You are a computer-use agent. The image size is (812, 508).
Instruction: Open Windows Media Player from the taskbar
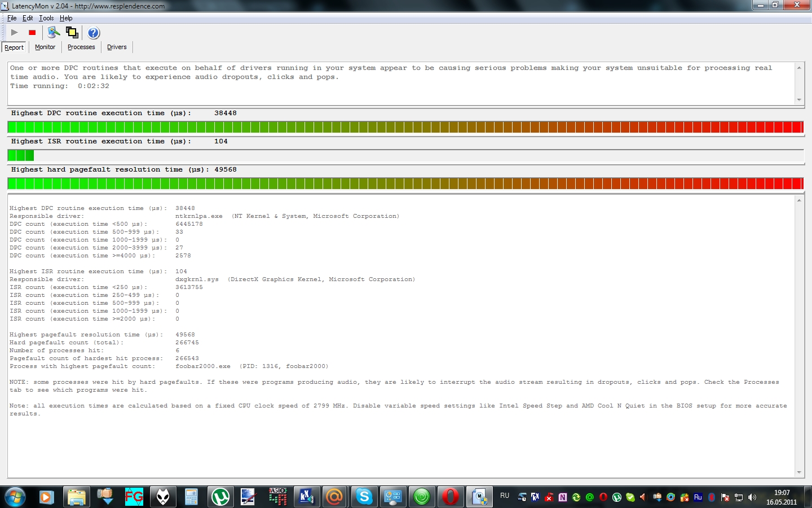coord(46,497)
